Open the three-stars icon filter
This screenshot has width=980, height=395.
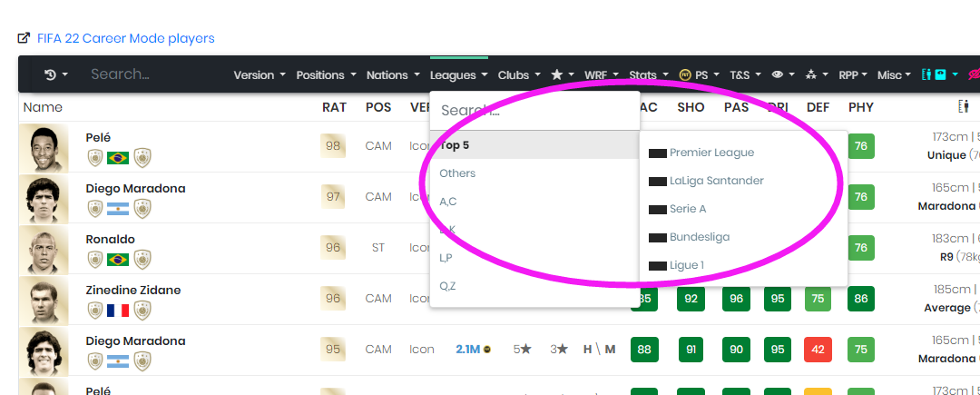pyautogui.click(x=817, y=75)
